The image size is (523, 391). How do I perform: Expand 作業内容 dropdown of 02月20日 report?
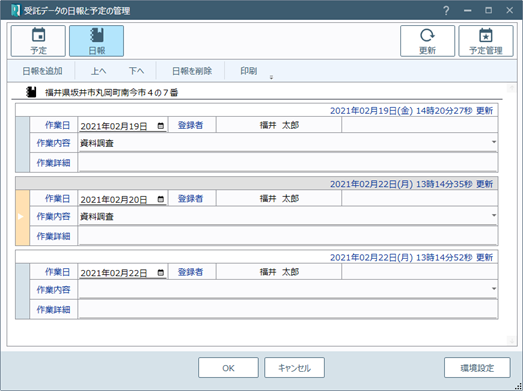(494, 216)
